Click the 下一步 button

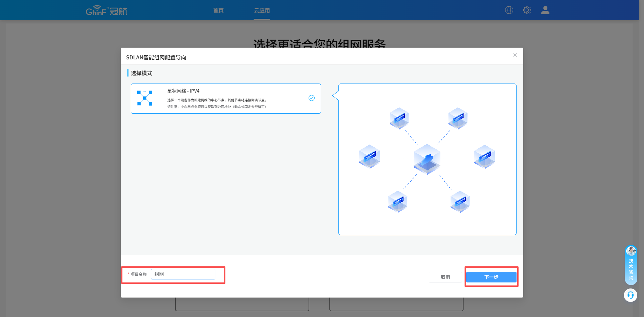point(491,277)
